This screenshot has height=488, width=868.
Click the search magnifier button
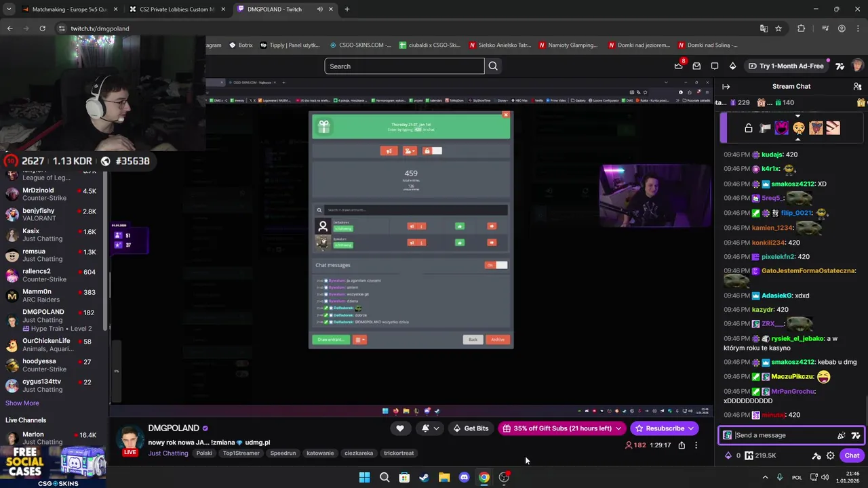point(493,66)
